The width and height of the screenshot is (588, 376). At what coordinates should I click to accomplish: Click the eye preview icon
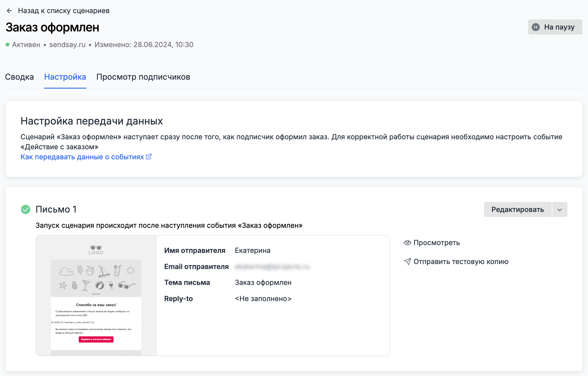407,243
